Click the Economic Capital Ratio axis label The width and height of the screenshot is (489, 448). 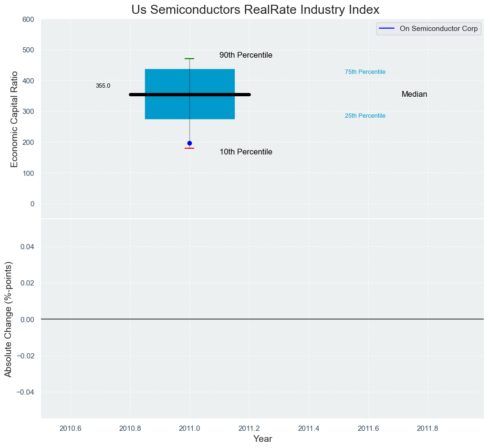coord(14,119)
